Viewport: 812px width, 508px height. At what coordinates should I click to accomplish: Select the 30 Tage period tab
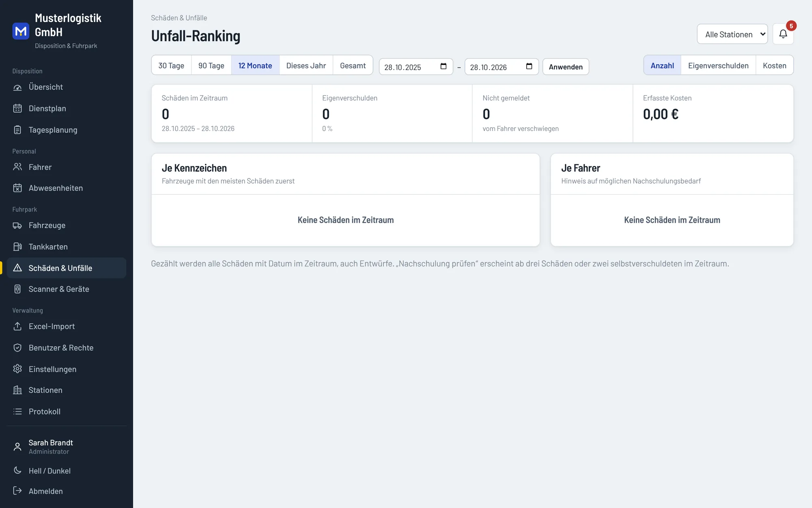[x=171, y=65]
